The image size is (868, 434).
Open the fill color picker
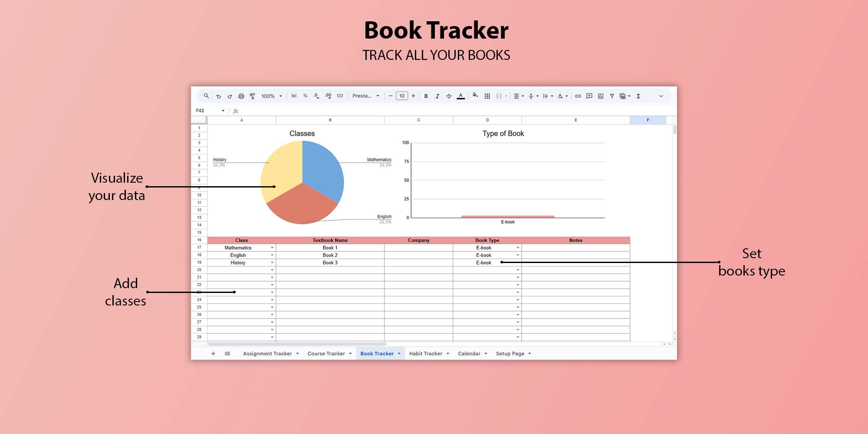[x=475, y=96]
